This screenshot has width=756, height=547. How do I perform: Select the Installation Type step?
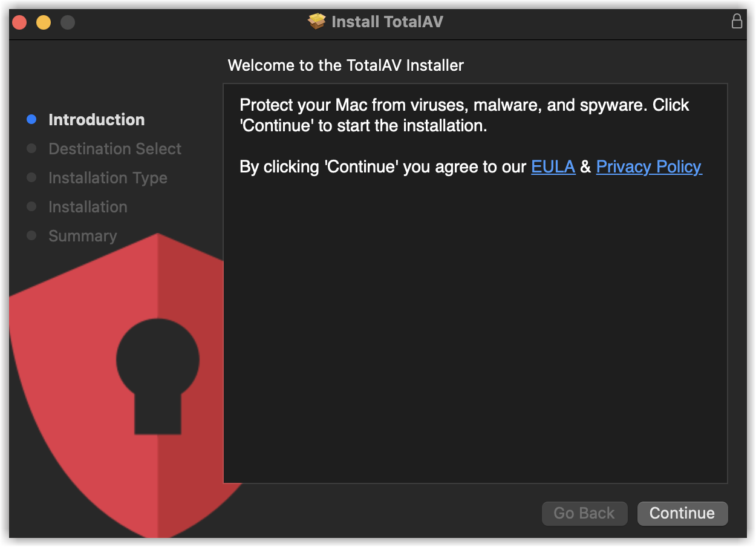pos(108,178)
